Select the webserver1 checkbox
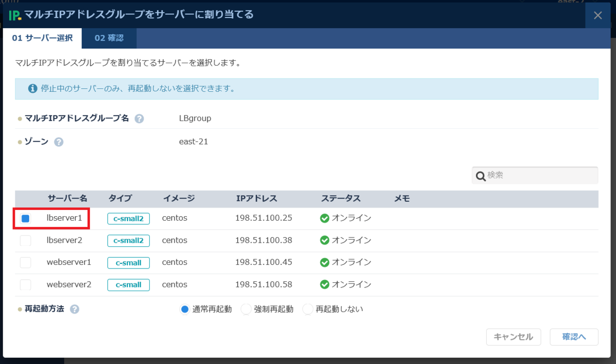The image size is (616, 364). click(x=25, y=262)
